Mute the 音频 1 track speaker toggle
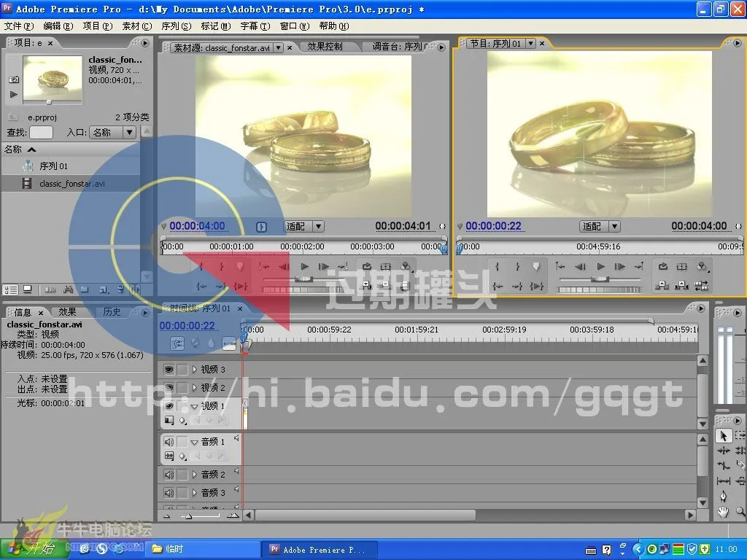This screenshot has width=747, height=560. 168,442
